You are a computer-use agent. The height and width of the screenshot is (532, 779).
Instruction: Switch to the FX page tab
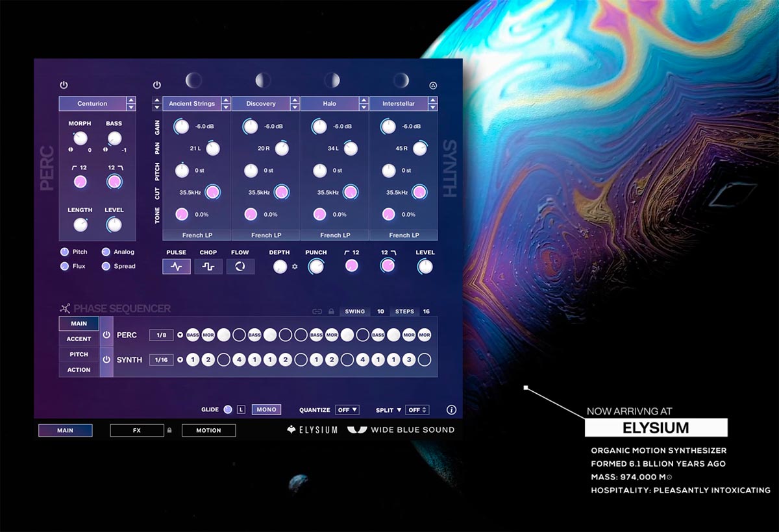tap(137, 430)
